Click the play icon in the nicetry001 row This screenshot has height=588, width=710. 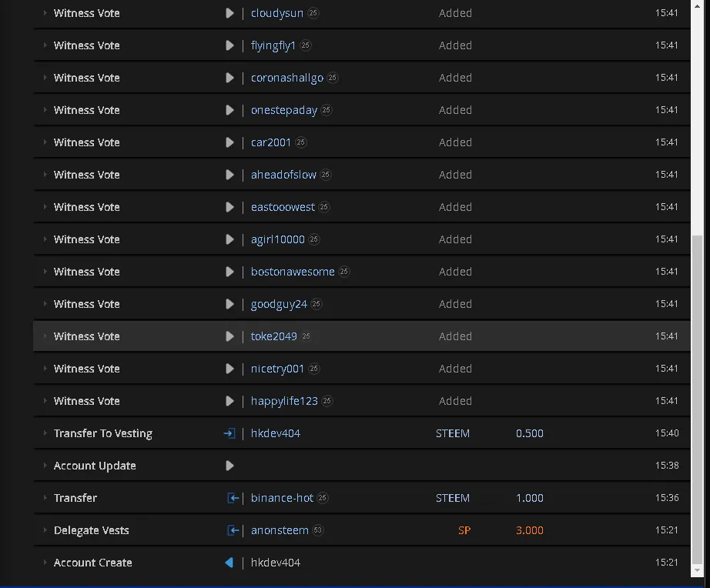click(x=229, y=369)
